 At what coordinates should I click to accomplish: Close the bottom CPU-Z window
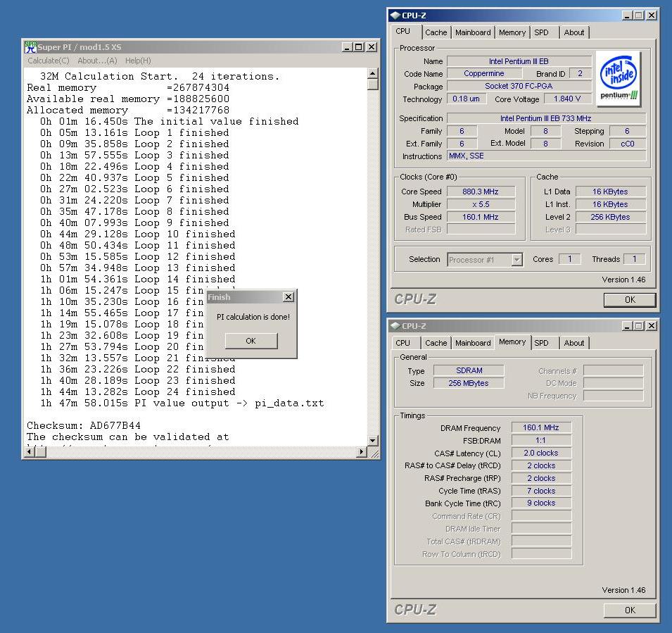(651, 326)
